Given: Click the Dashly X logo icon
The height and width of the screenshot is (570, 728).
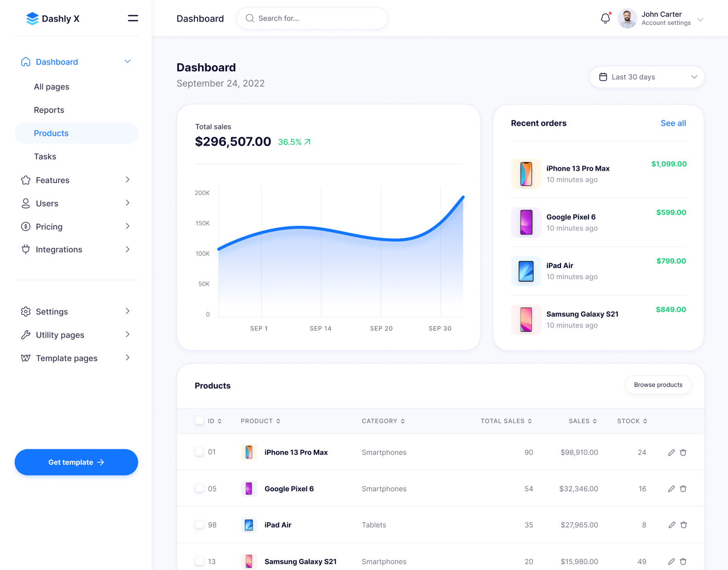Looking at the screenshot, I should (32, 18).
